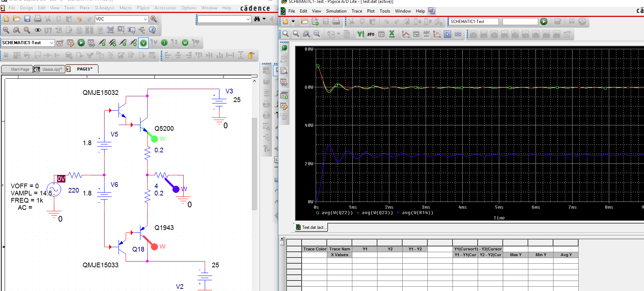
Task: Click the avg(W(R14)) trace legend label
Action: [x=417, y=213]
